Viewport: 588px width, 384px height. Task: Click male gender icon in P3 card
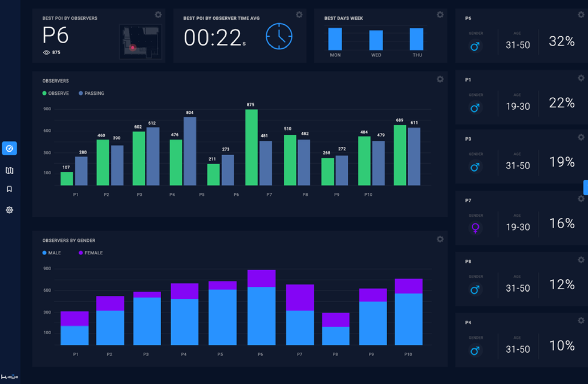(475, 167)
